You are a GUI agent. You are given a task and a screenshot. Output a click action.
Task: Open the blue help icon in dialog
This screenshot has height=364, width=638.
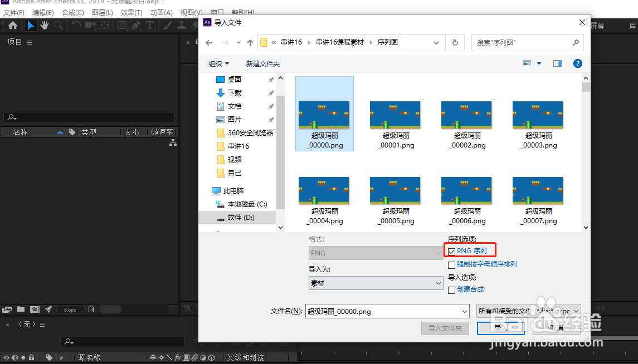(577, 63)
